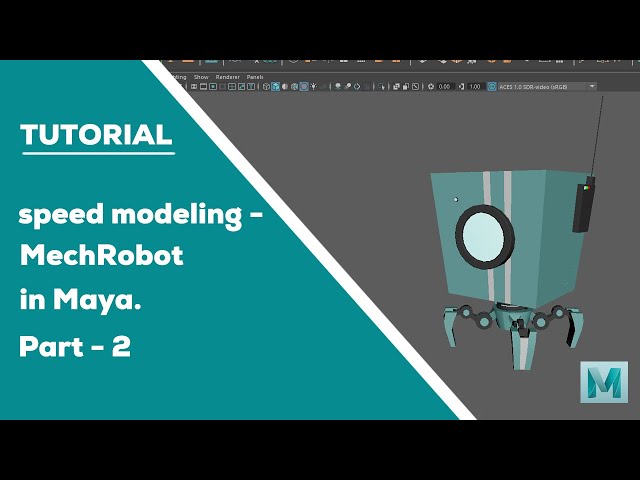Toggle wireframe on shaded icon
The width and height of the screenshot is (640, 480).
295,87
